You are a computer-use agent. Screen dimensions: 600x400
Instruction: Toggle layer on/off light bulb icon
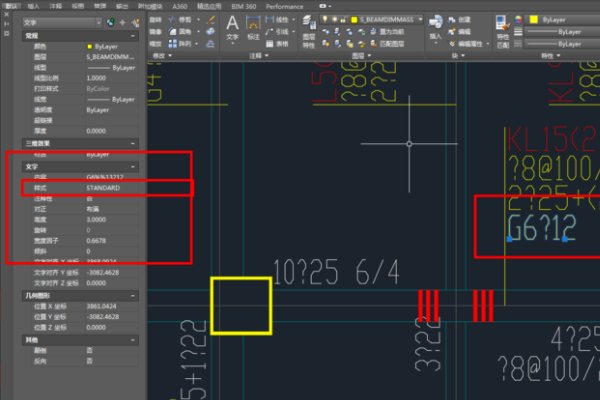(325, 19)
